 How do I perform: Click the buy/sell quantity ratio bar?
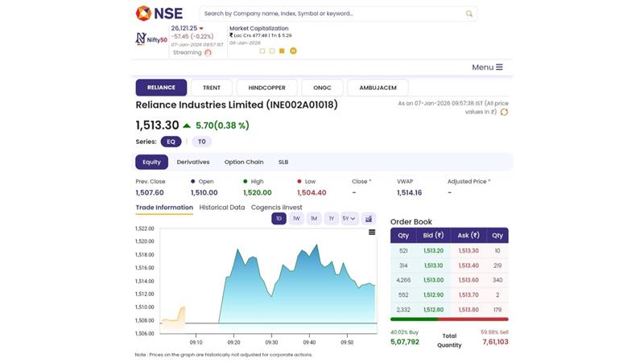pos(449,319)
